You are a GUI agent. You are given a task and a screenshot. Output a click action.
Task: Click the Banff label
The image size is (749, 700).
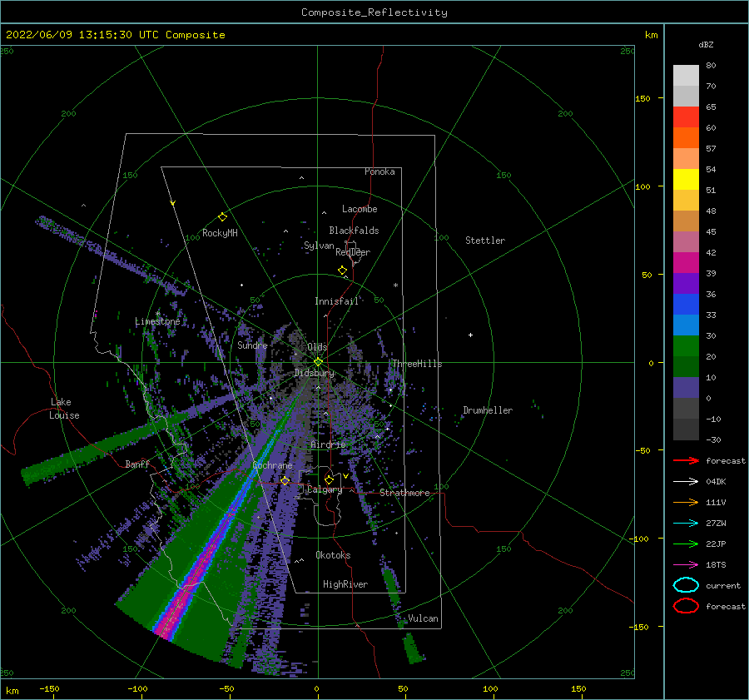tap(137, 464)
